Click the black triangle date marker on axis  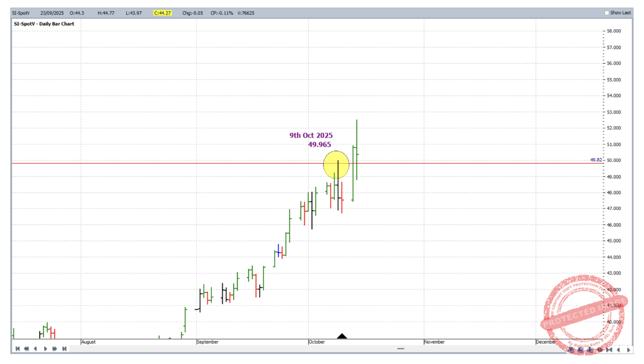(x=342, y=336)
